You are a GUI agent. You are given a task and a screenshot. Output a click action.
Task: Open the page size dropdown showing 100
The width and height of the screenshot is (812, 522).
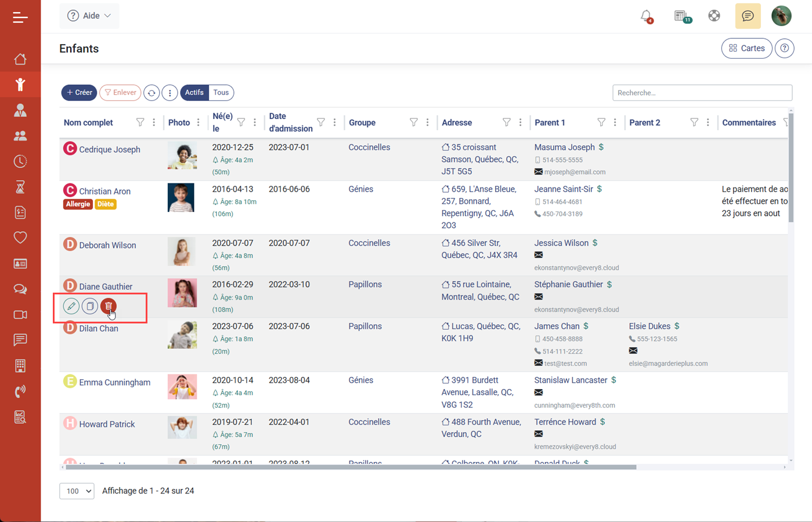[77, 491]
